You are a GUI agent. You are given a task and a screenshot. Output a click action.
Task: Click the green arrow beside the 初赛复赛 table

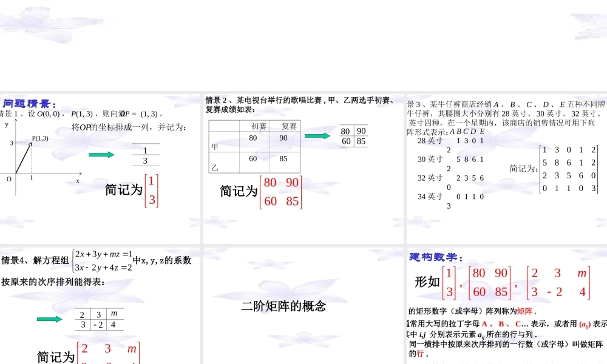coord(317,136)
